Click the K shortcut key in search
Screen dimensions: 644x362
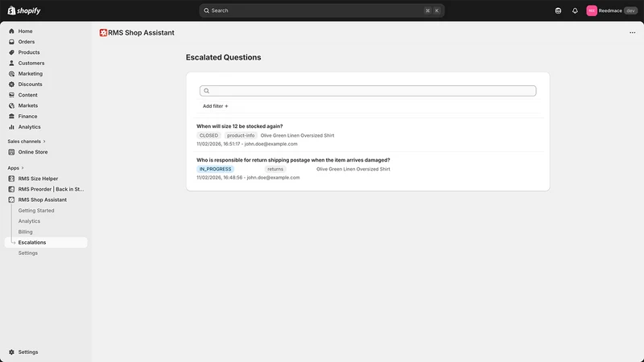tap(436, 10)
